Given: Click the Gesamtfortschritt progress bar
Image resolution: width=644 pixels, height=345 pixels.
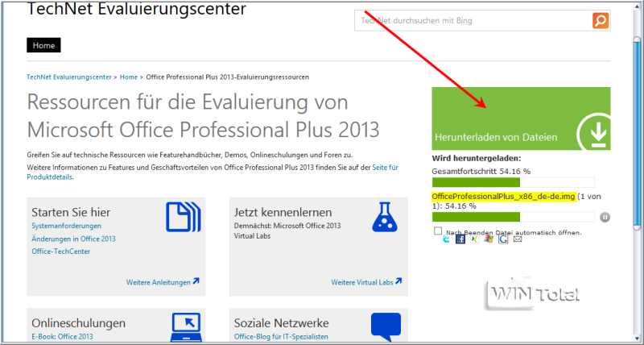Looking at the screenshot, I should 513,182.
